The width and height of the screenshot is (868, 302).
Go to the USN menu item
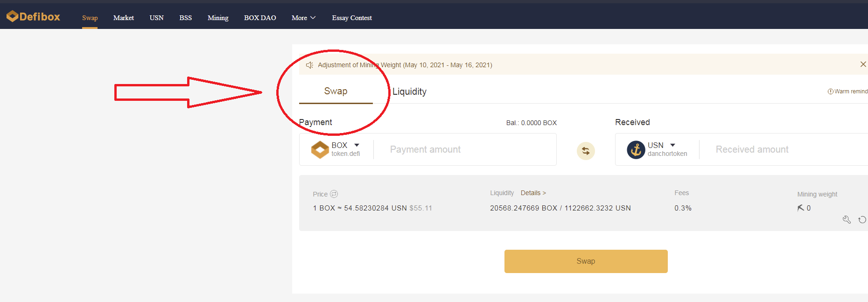point(157,18)
